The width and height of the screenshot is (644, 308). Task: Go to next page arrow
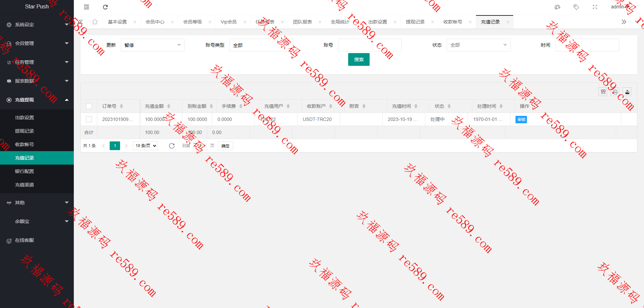(126, 146)
